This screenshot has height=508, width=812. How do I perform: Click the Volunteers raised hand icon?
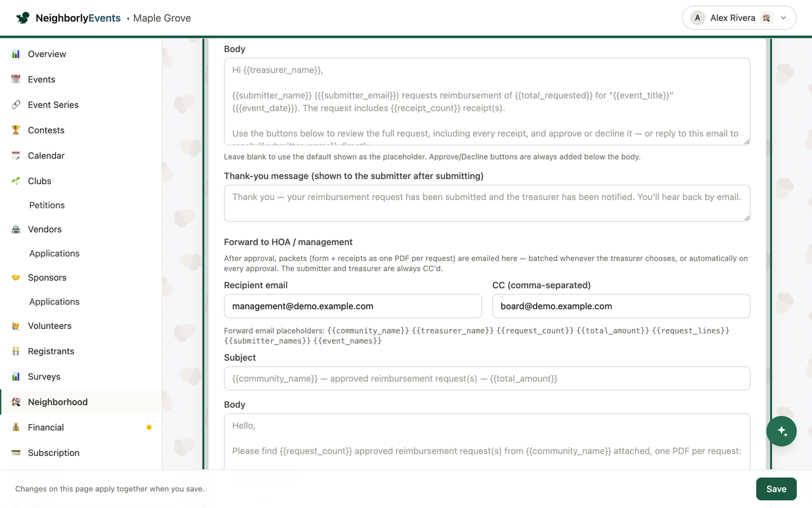point(16,326)
